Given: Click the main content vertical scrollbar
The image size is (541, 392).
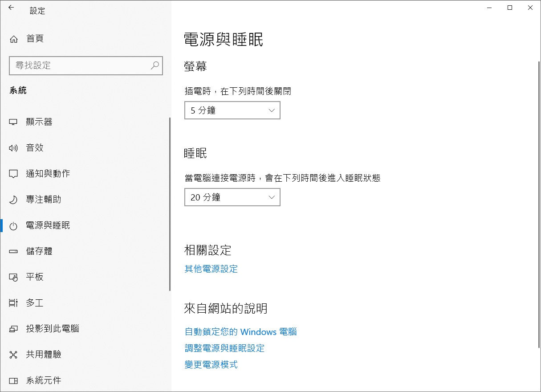Looking at the screenshot, I should 539,205.
